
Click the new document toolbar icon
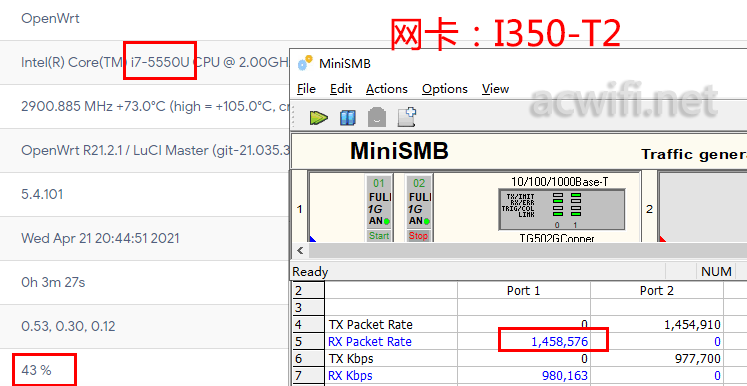coord(407,117)
